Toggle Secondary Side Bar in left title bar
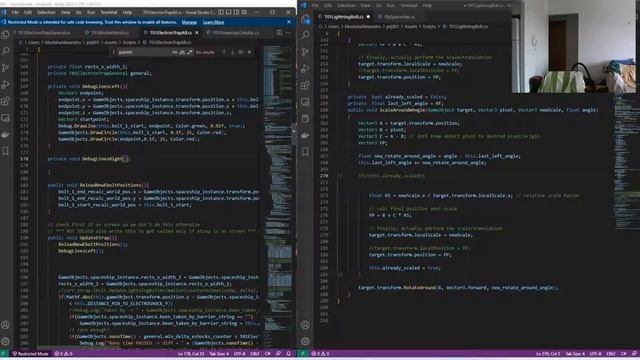This screenshot has width=640, height=360. 236,12
